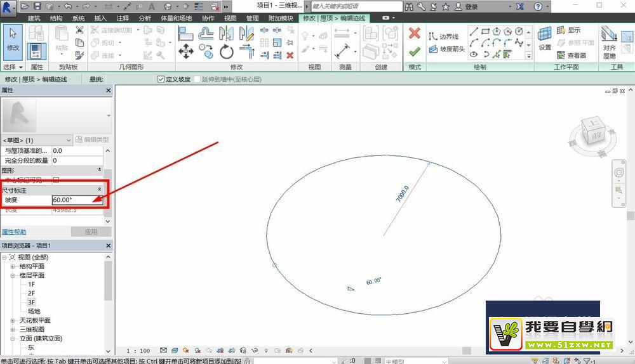Click the 查看器 button

[x=571, y=55]
